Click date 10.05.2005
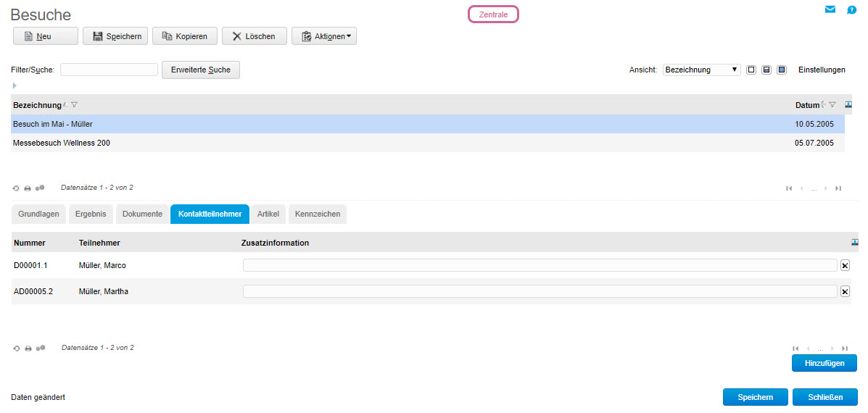 click(814, 124)
